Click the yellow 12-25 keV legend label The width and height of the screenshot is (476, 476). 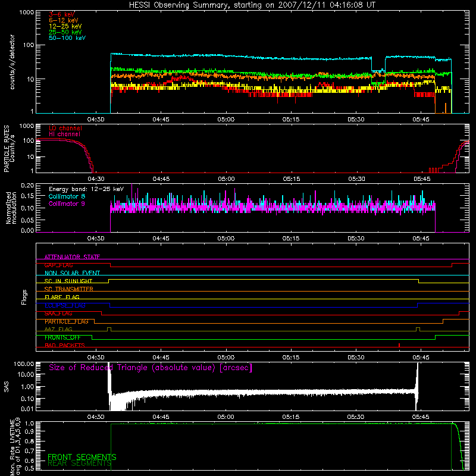pos(65,26)
